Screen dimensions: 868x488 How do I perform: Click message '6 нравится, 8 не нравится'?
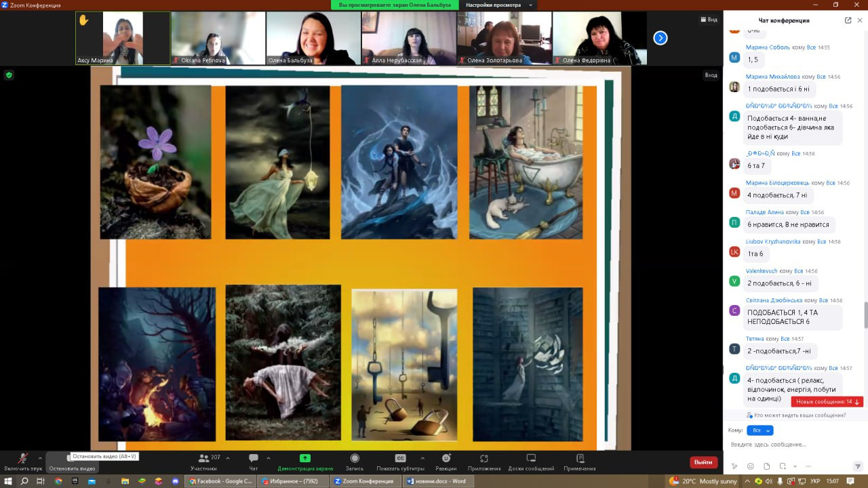(x=788, y=224)
